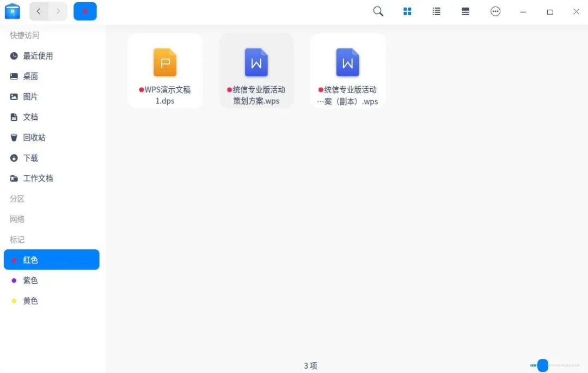Click the 3 项 status bar count
This screenshot has width=588, height=373.
[x=310, y=365]
